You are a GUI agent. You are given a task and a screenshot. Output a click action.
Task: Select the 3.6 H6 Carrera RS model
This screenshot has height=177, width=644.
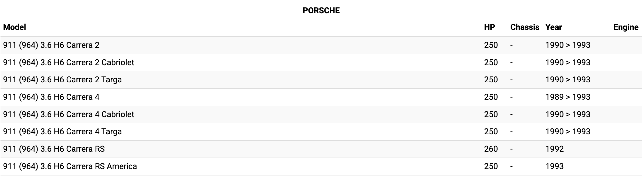tap(54, 149)
